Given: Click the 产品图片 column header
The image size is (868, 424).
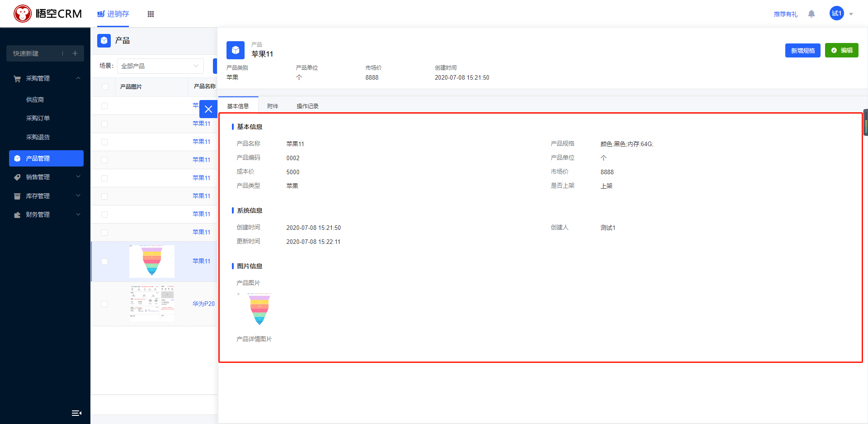Looking at the screenshot, I should (x=131, y=87).
